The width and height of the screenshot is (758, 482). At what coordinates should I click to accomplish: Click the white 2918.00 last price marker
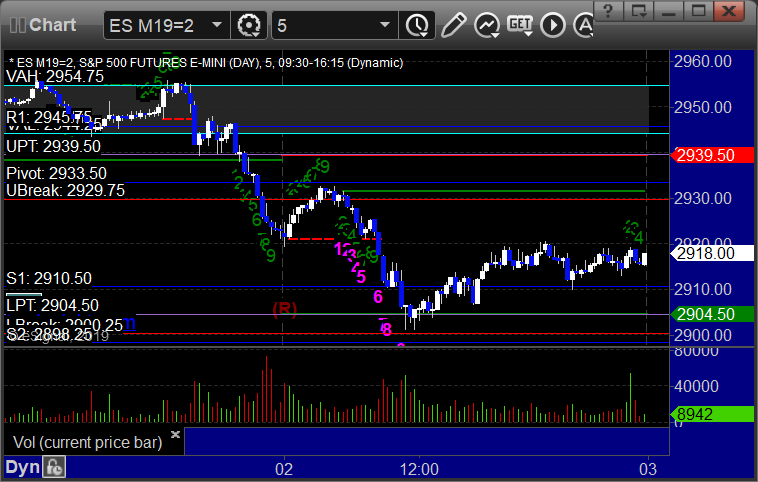point(712,253)
